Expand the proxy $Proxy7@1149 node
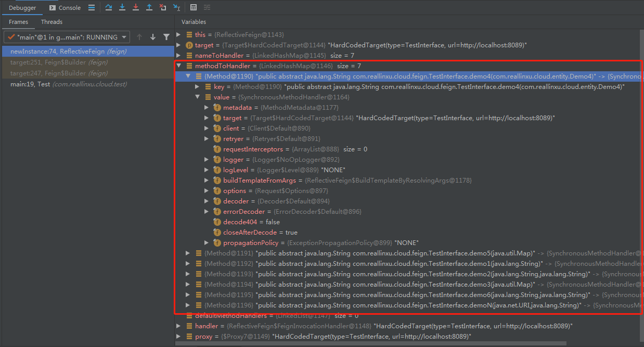The height and width of the screenshot is (347, 644). pyautogui.click(x=178, y=337)
